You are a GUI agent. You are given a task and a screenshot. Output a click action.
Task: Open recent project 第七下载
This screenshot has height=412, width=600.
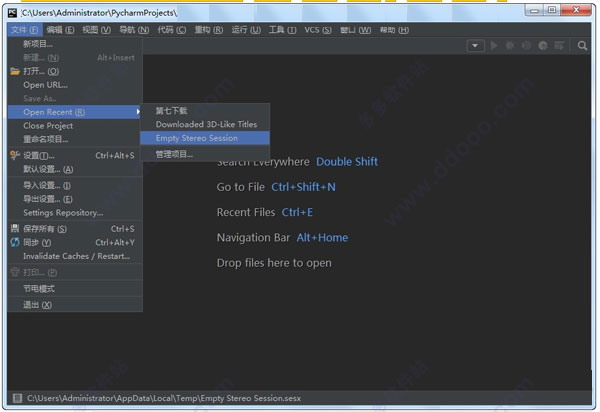(x=205, y=111)
